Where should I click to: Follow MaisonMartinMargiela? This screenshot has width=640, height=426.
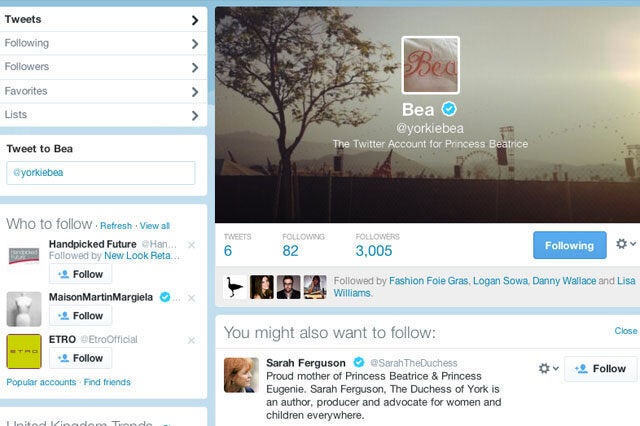[80, 316]
